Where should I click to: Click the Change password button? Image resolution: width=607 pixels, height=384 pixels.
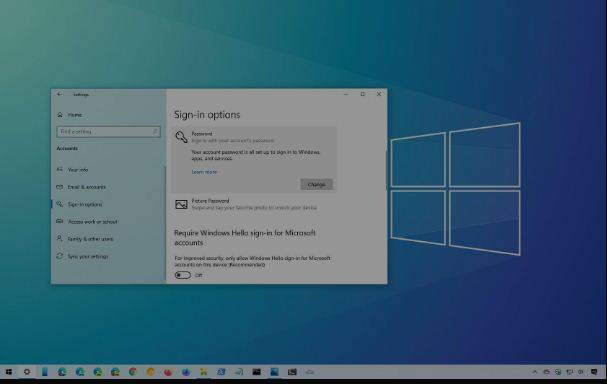(x=316, y=185)
